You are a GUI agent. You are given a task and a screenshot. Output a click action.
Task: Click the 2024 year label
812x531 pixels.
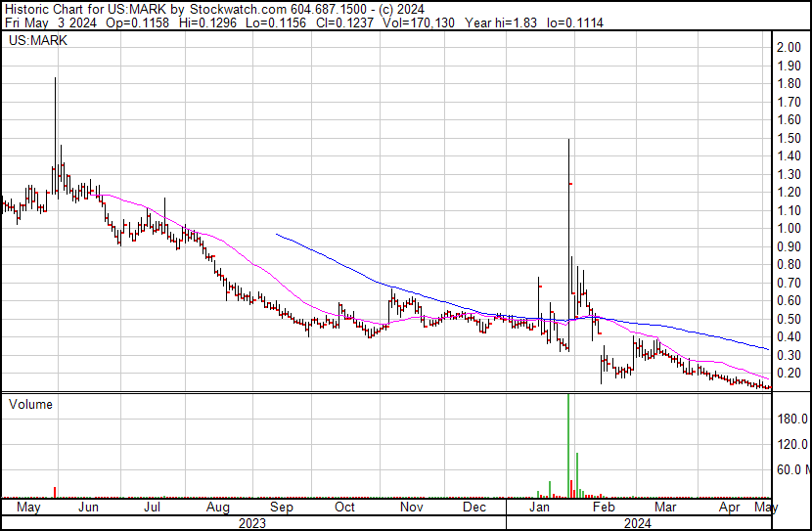pyautogui.click(x=638, y=523)
